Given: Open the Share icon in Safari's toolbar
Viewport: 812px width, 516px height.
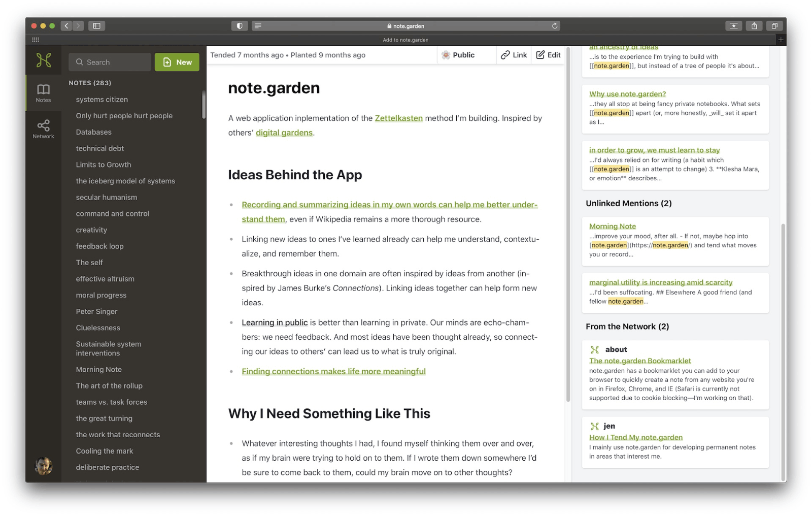Looking at the screenshot, I should click(755, 26).
